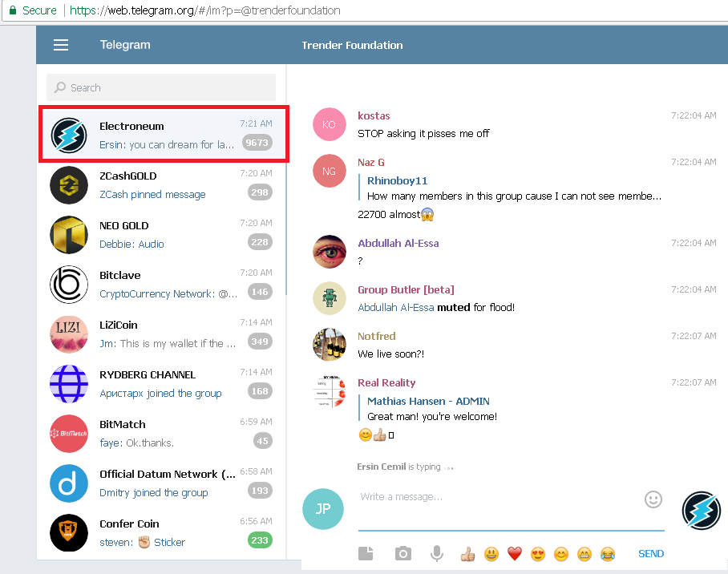
Task: Open kostas sender name
Action: coord(374,115)
